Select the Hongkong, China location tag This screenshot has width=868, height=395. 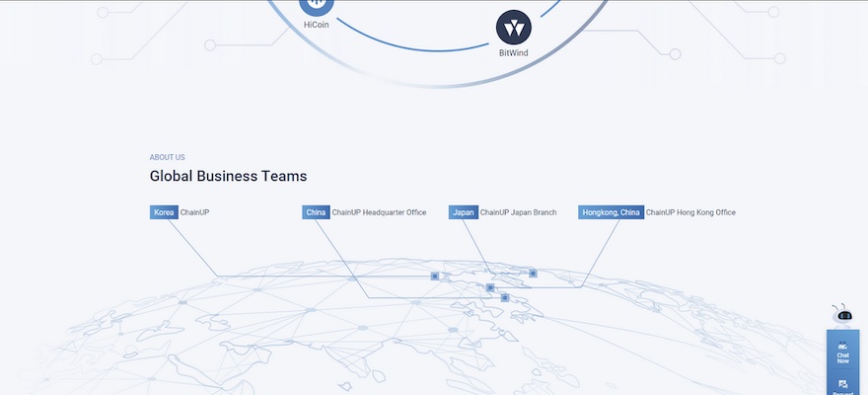[x=611, y=212]
